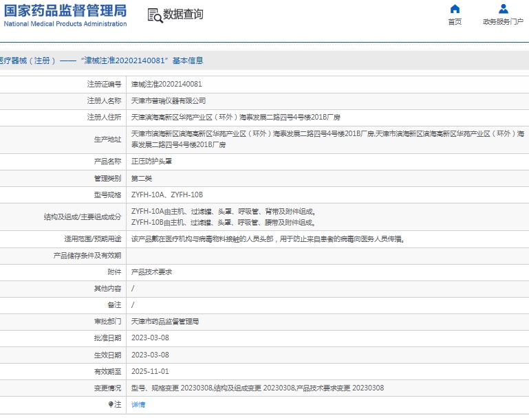Click ZYFH-10A composition line with 背带
The width and height of the screenshot is (529, 420).
point(224,212)
